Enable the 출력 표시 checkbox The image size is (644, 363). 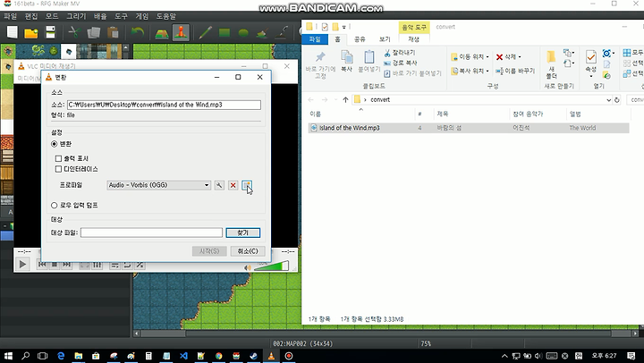tap(58, 158)
